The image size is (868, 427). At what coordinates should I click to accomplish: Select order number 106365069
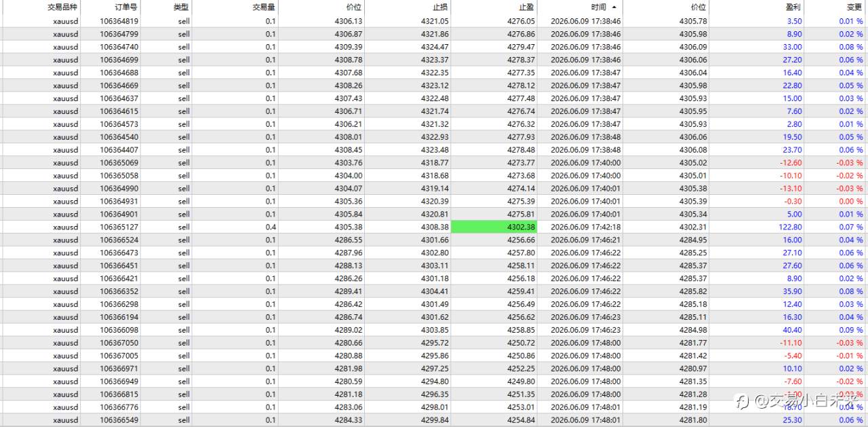(119, 163)
